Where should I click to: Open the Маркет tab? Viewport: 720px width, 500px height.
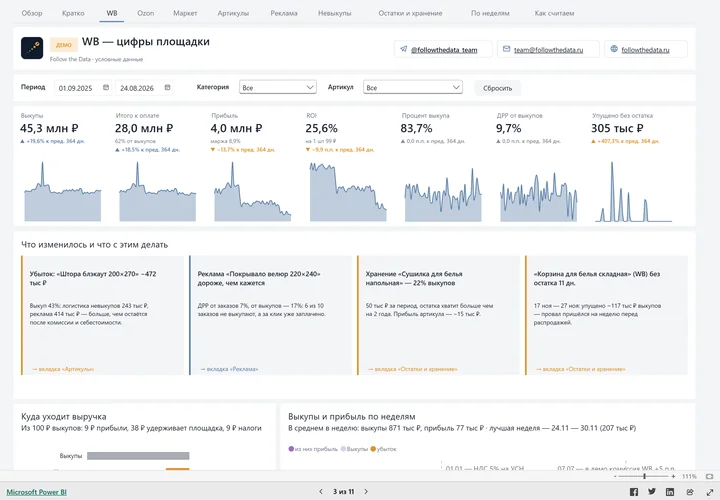point(185,13)
